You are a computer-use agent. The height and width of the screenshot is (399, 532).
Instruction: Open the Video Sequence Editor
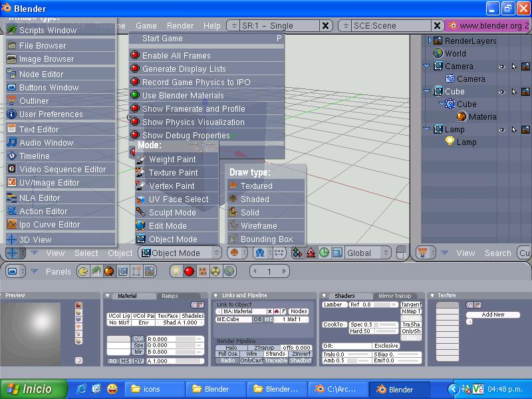point(61,170)
